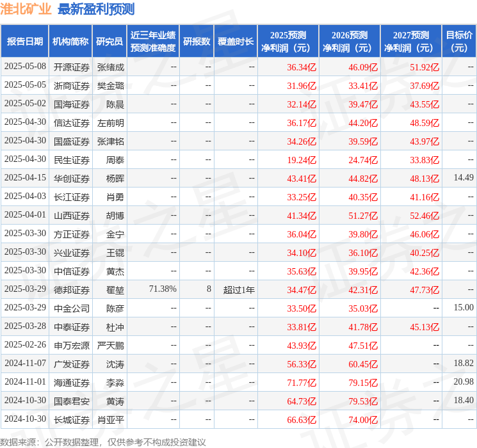This screenshot has height=448, width=477.
Task: Click 山西证券 institution cell
Action: [x=72, y=215]
